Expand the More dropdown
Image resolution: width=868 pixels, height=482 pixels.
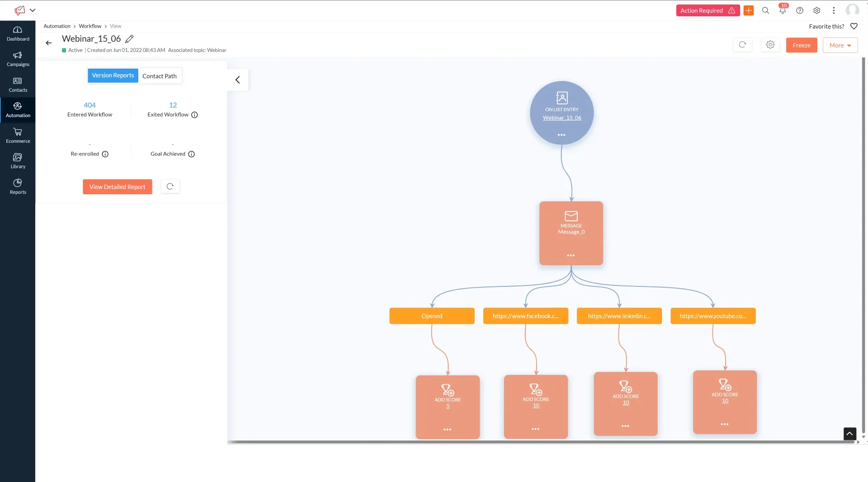pos(840,45)
